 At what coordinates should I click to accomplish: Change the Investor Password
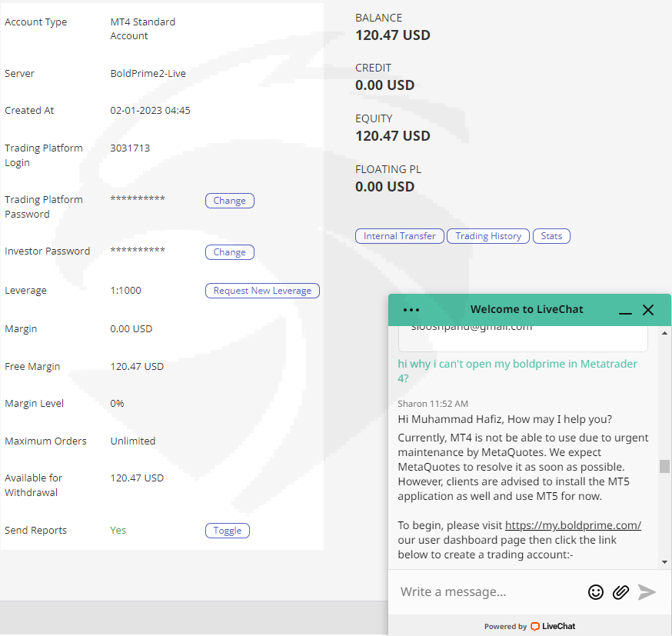(x=229, y=252)
